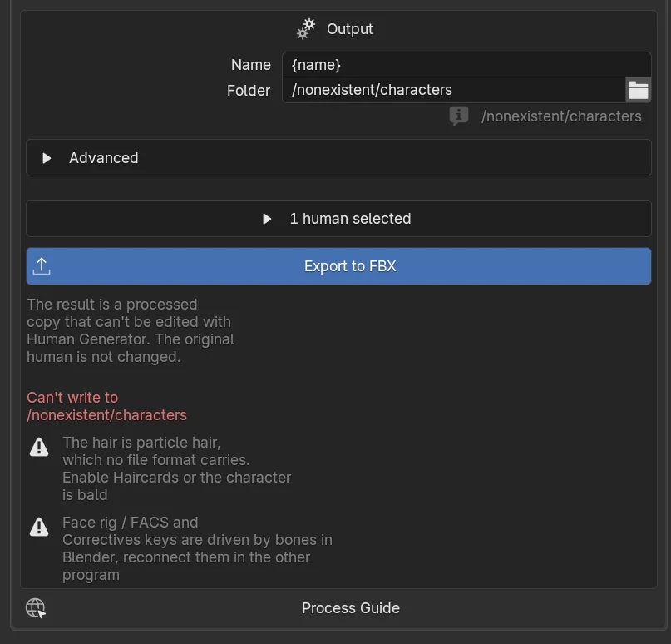Expand the Advanced section
Viewport: 671px width, 644px height.
[x=338, y=158]
